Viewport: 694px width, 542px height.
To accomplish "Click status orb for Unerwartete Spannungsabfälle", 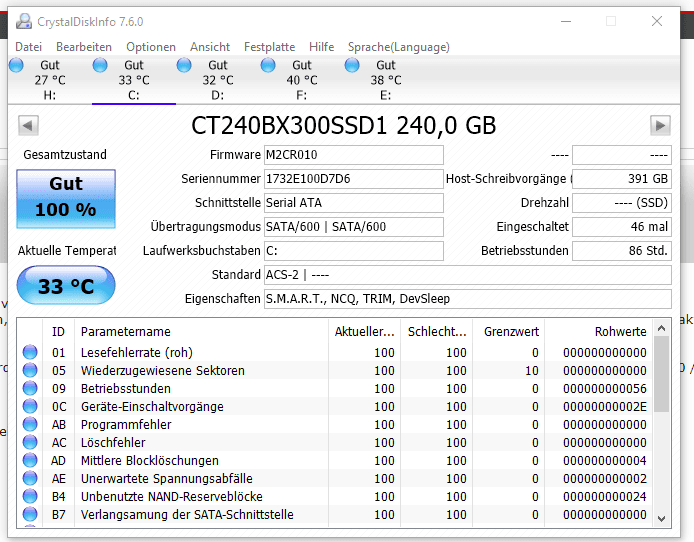I will [x=30, y=478].
